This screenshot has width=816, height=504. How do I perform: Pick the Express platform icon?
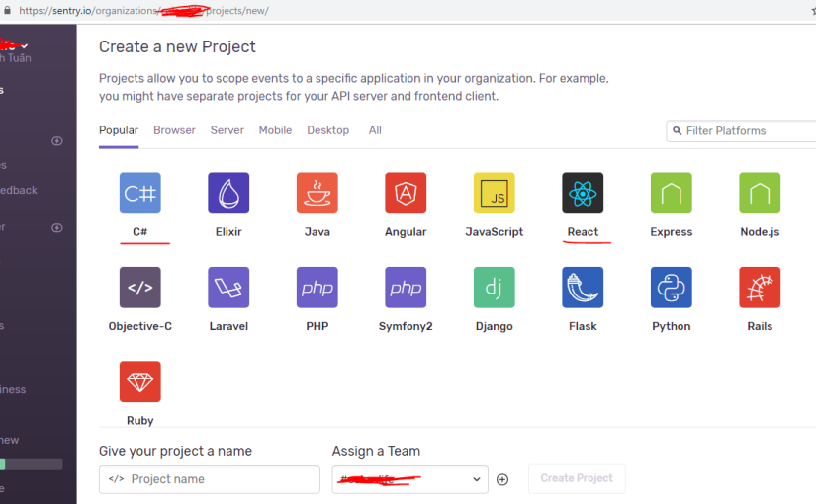click(671, 193)
